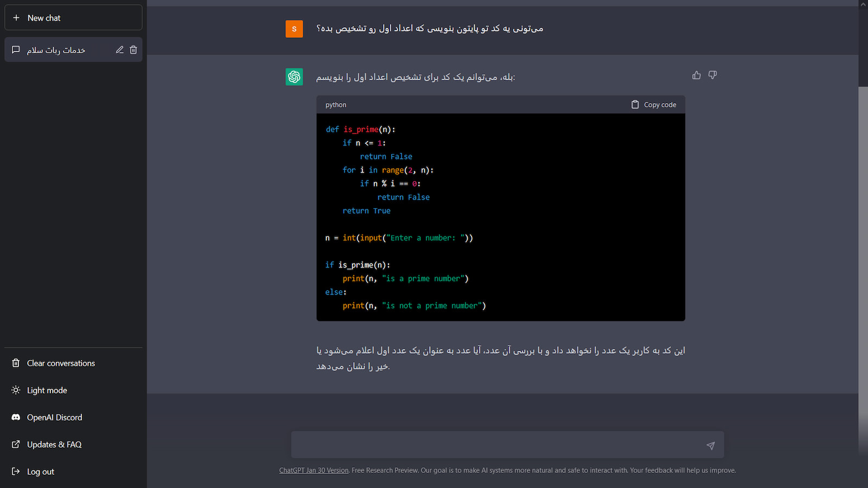Send message with the paper plane icon
This screenshot has height=488, width=868.
click(x=711, y=446)
